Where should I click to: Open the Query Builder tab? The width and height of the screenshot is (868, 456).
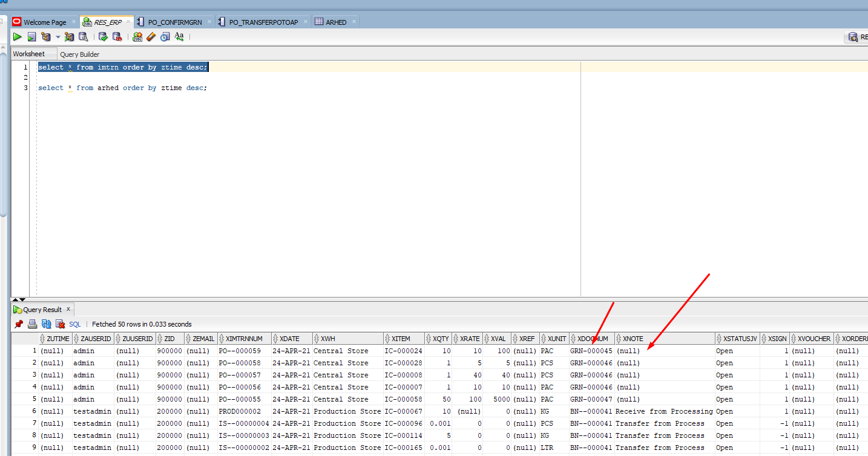click(79, 54)
